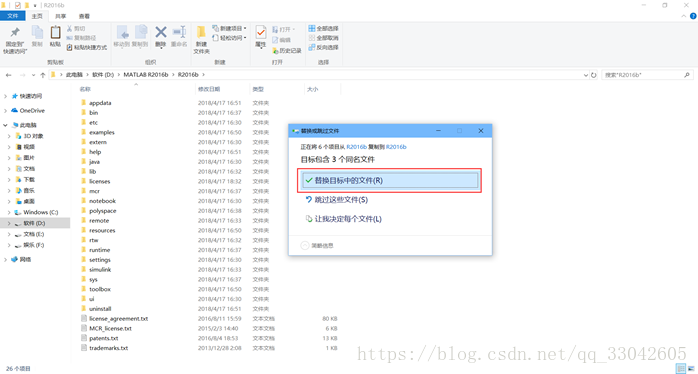Open the address bar history dropdown
Viewport: 698px width, 374px height.
tap(585, 75)
